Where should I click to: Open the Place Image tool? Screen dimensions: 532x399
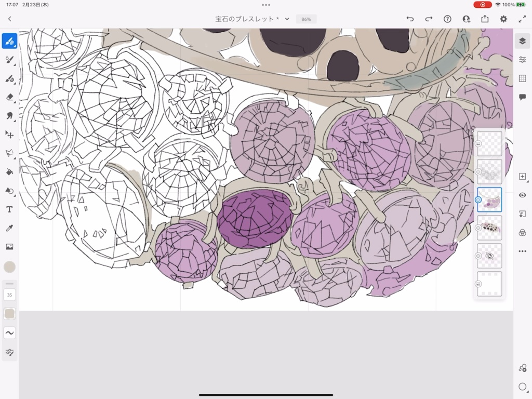9,247
